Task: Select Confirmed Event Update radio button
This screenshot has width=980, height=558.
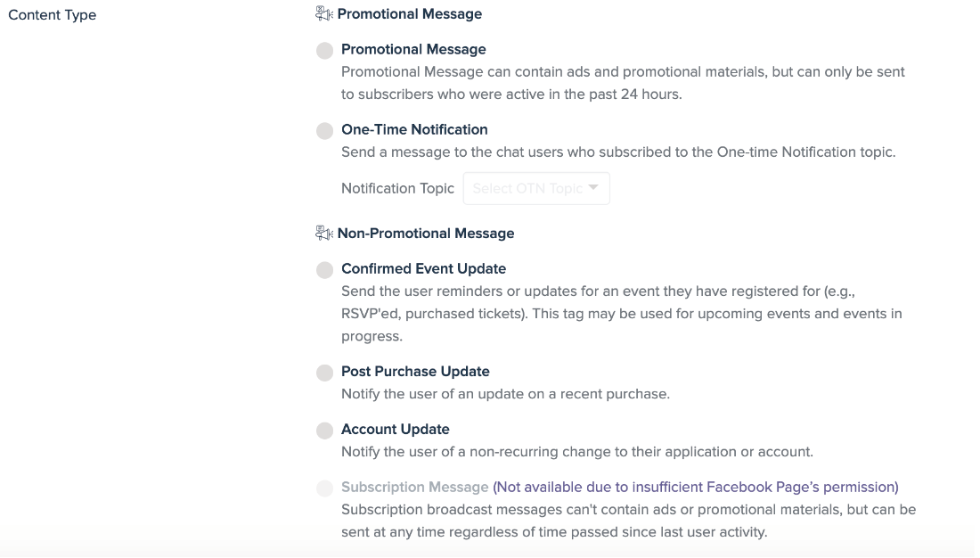Action: click(325, 270)
